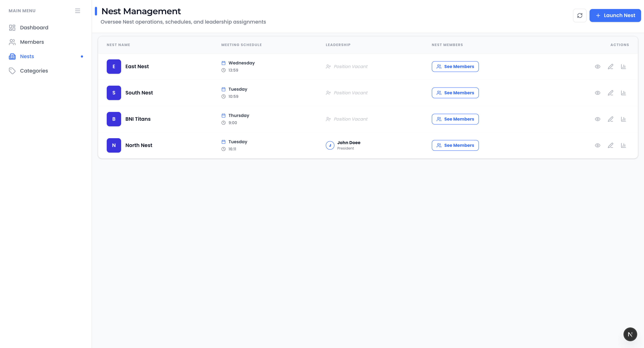Click John Doee president avatar
This screenshot has width=644, height=348.
(330, 145)
